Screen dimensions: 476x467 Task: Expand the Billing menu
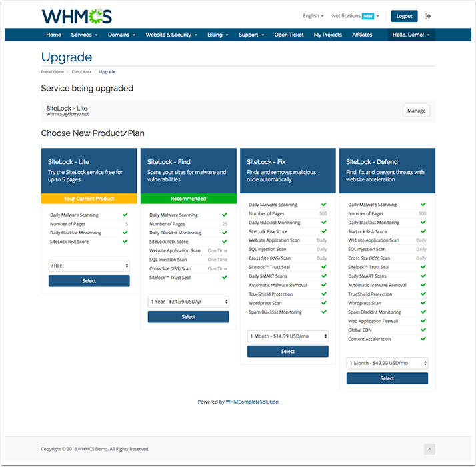[x=217, y=35]
